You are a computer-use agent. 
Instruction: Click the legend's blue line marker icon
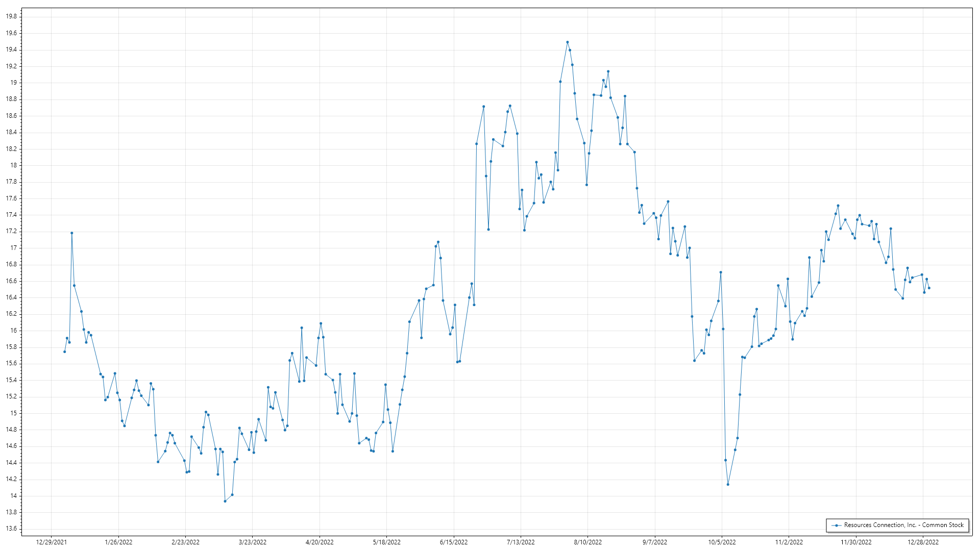point(837,525)
